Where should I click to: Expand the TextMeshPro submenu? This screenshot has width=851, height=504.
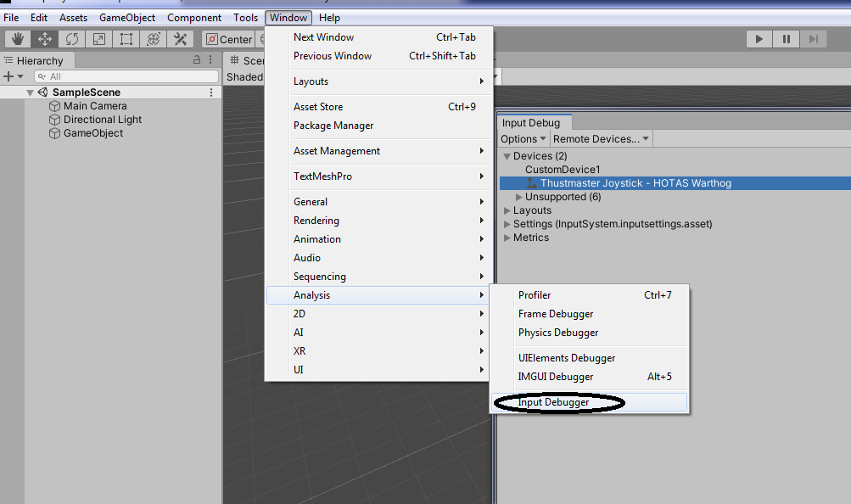379,176
